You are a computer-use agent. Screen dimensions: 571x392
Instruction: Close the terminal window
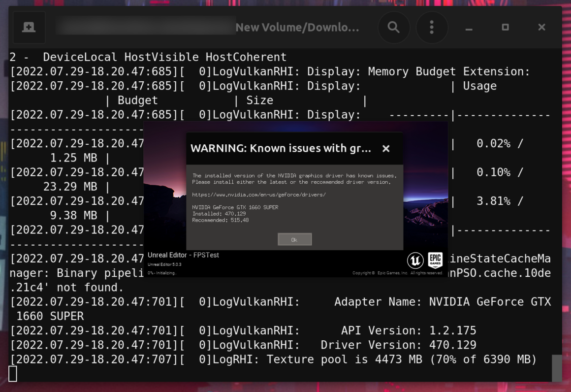[541, 27]
